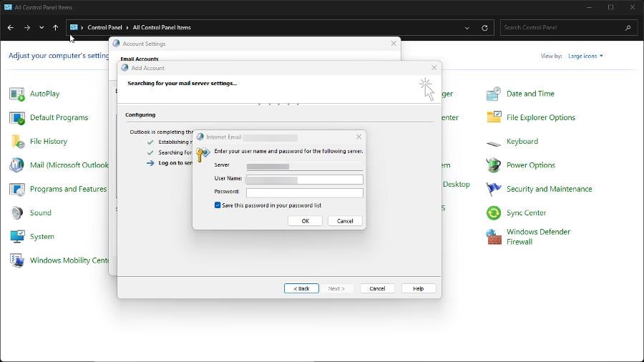
Task: Open the File Explorer Options icon
Action: (494, 118)
